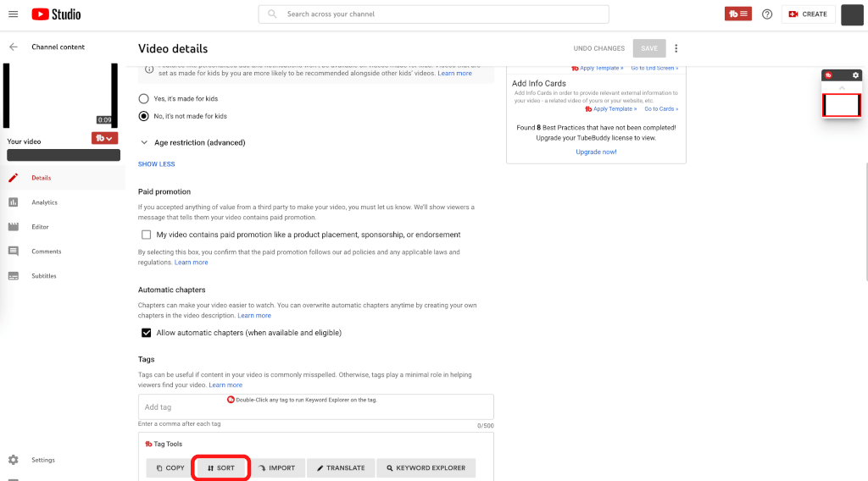
Task: Open the help question mark icon
Action: 767,14
